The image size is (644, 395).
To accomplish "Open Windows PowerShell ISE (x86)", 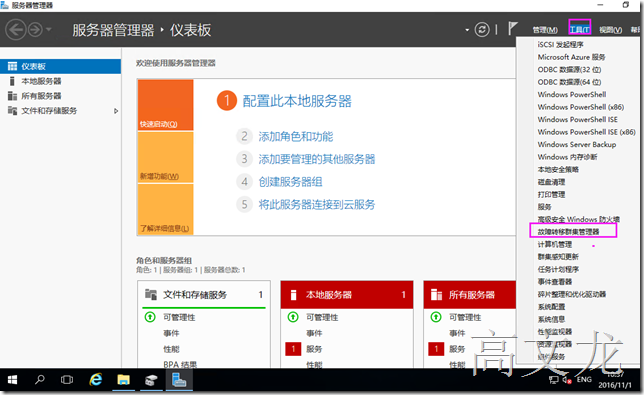I will [586, 132].
